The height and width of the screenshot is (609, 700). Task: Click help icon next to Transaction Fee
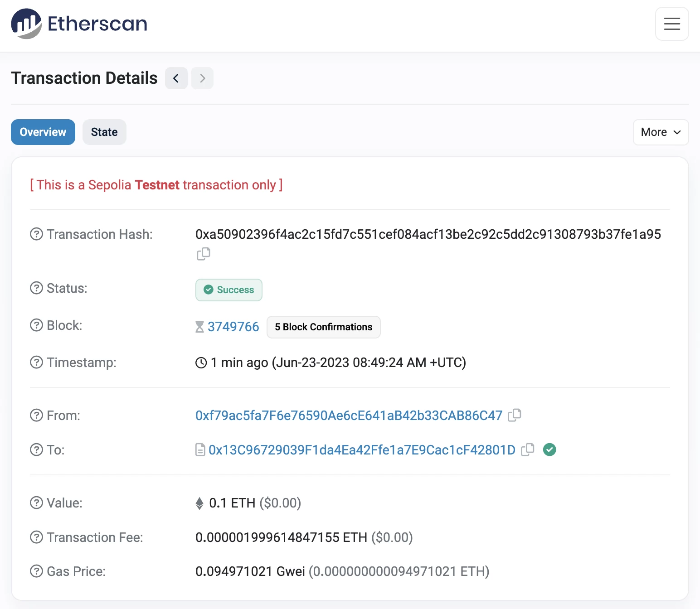[36, 537]
